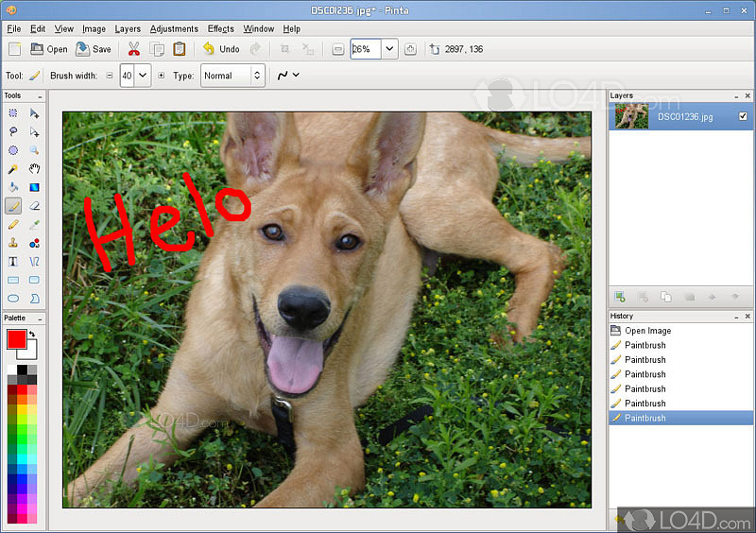756x533 pixels.
Task: Select the Magic Wand tool
Action: (x=13, y=169)
